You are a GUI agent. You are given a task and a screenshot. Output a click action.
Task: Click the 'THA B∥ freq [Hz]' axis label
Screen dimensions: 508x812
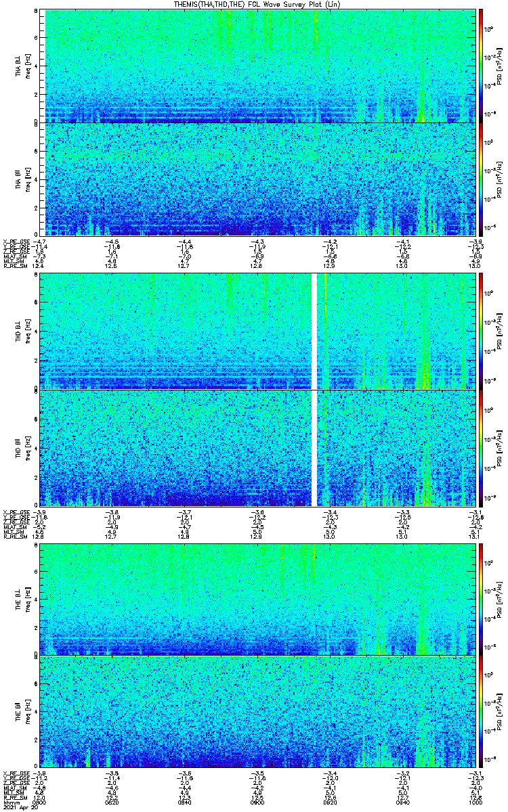click(x=23, y=179)
